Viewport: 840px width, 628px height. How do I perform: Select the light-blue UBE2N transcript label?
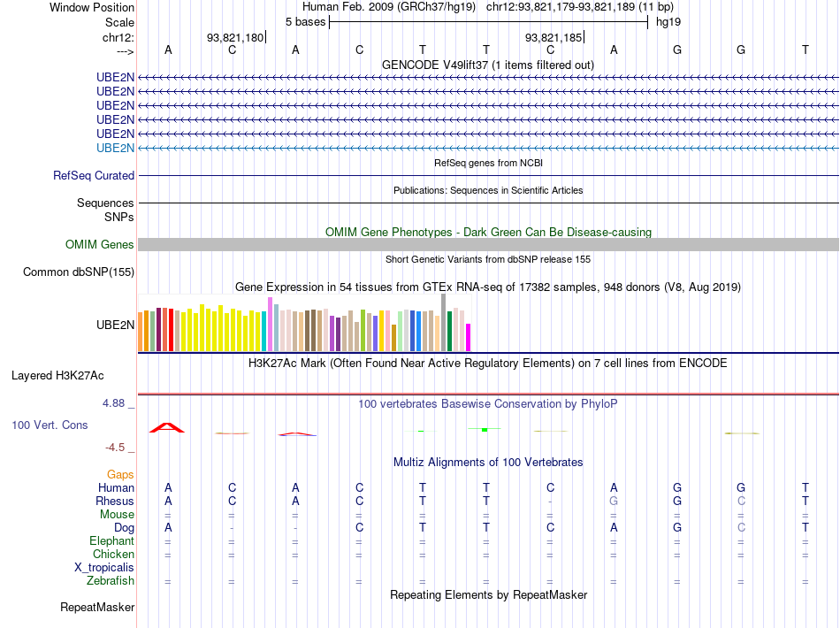click(x=115, y=148)
